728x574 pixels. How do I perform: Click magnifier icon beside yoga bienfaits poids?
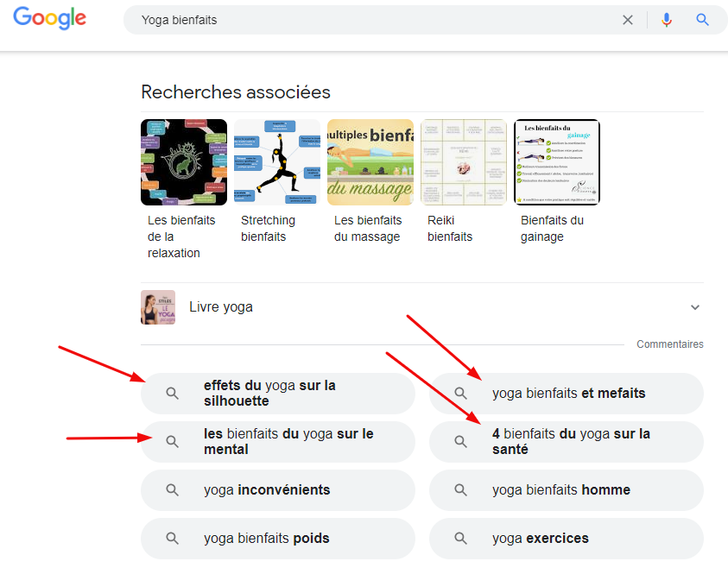[172, 539]
